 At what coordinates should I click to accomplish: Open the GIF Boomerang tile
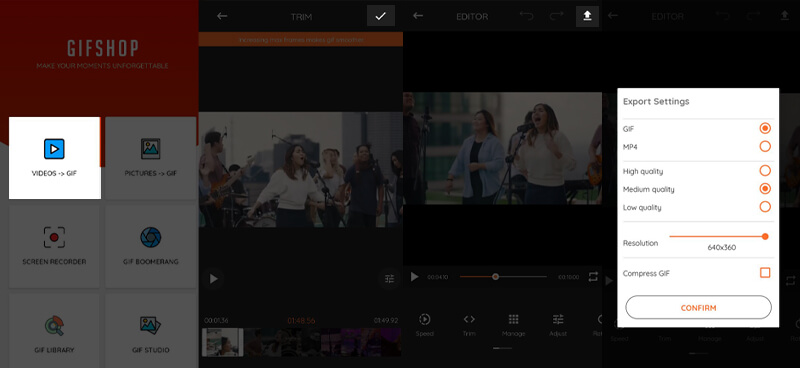151,247
